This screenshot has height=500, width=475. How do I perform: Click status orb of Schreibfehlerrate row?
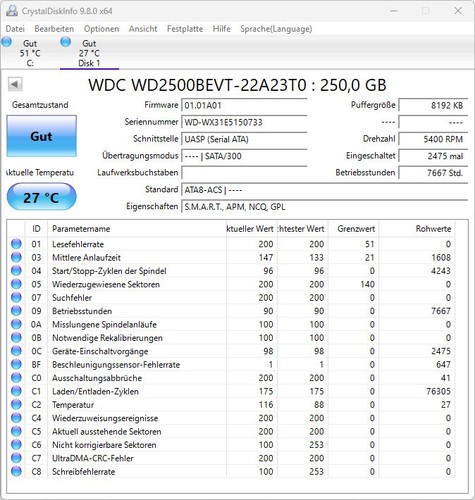point(16,471)
